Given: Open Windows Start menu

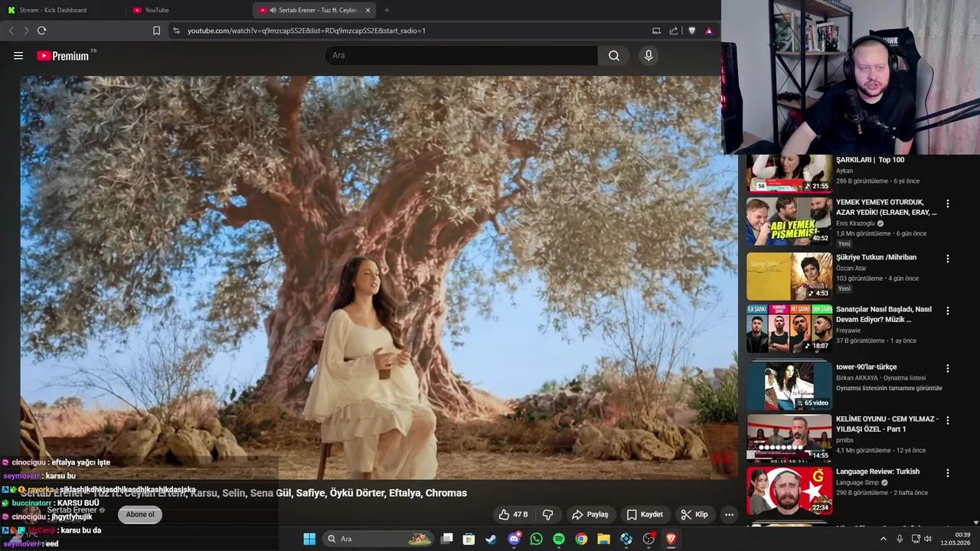Looking at the screenshot, I should pos(309,539).
